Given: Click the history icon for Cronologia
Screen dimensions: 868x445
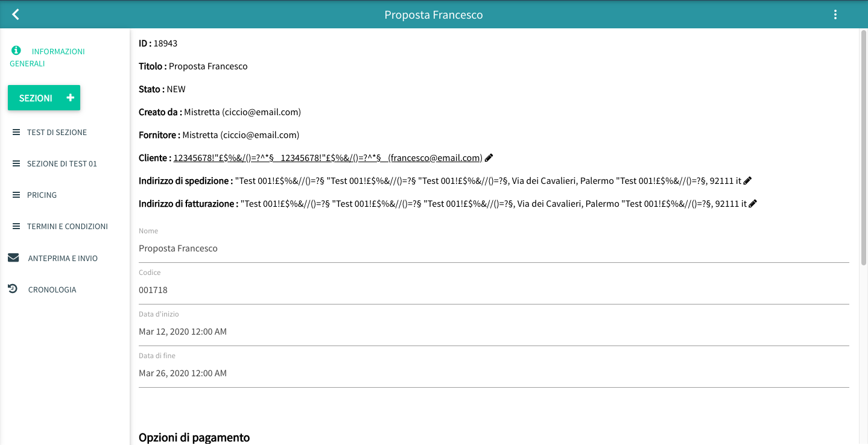Looking at the screenshot, I should click(13, 289).
